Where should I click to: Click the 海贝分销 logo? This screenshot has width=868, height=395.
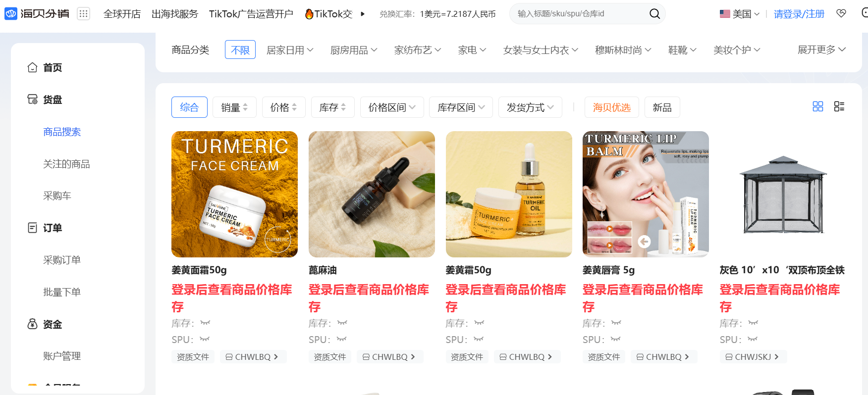pos(37,14)
